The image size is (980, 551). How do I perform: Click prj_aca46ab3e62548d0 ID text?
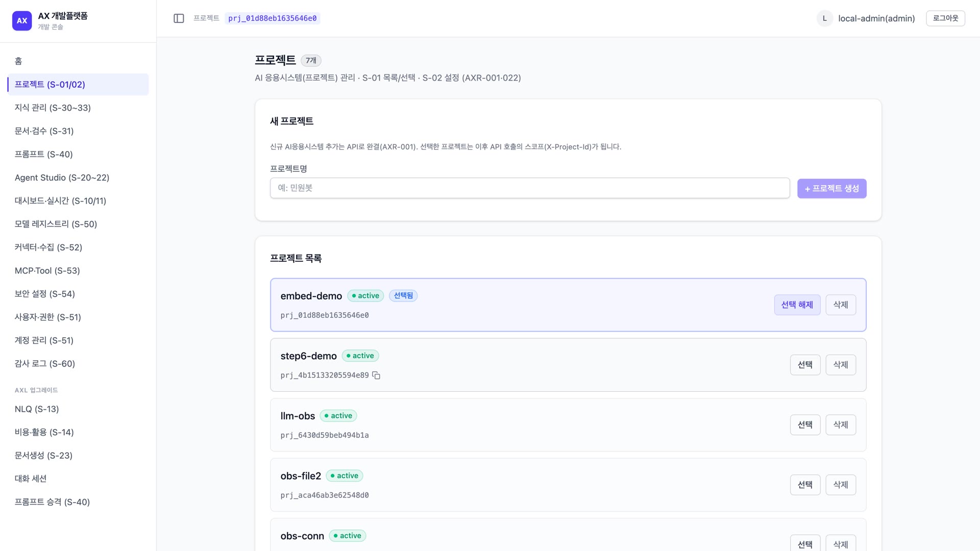(325, 495)
